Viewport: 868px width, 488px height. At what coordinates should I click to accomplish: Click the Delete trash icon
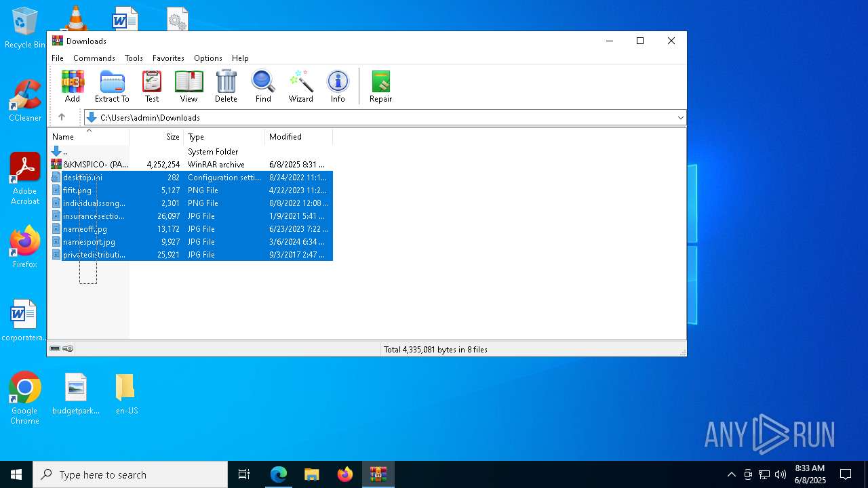click(226, 86)
